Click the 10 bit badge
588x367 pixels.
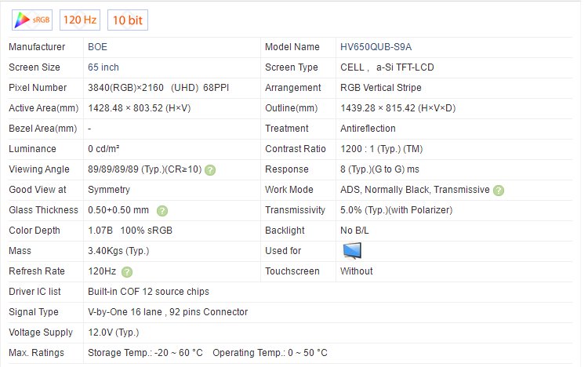point(128,19)
